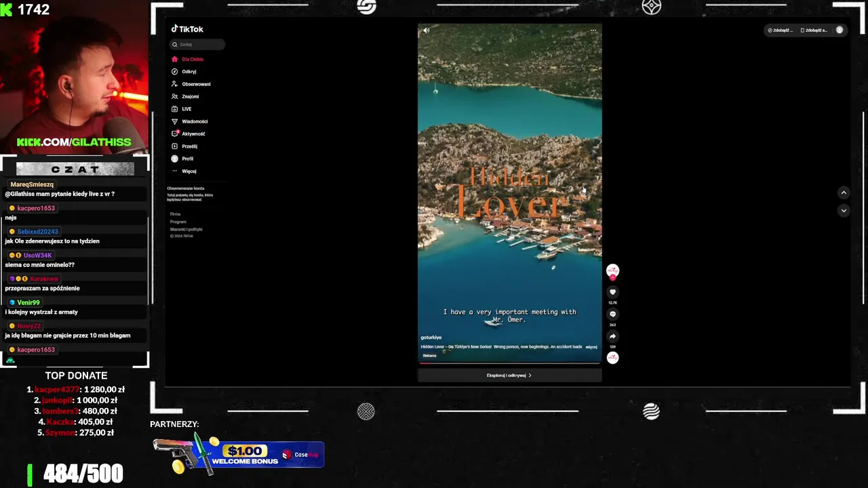Screen dimensions: 868x488
Task: Click the Eksploruj i odkrywaj button
Action: (509, 375)
